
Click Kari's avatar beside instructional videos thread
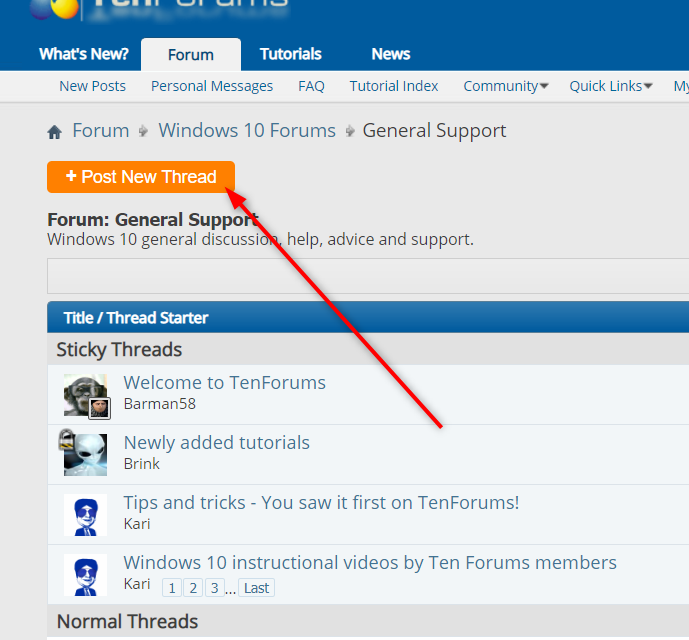click(x=85, y=575)
